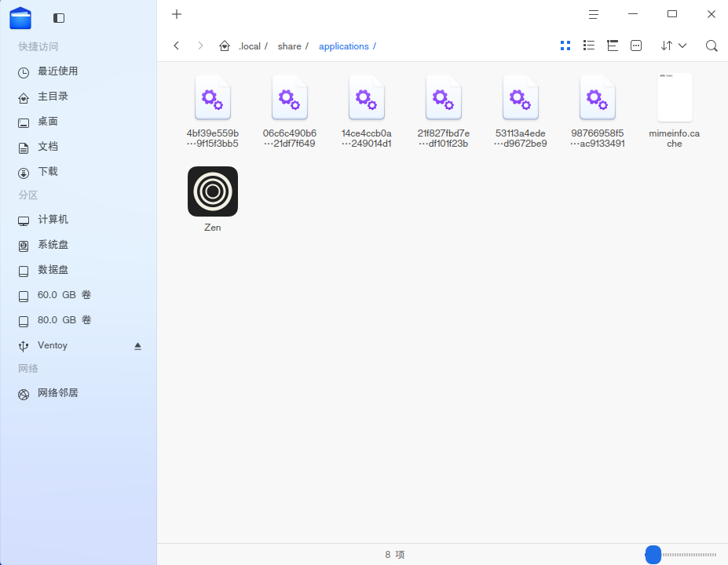Screen dimensions: 728x565
Task: Select applications breadcrumb segment
Action: point(343,46)
